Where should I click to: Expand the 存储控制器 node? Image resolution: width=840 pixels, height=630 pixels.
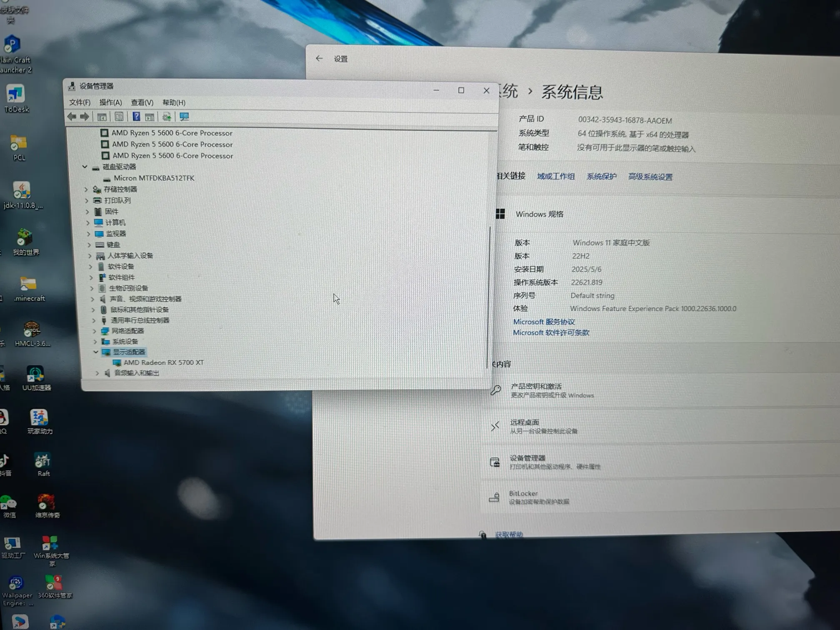pos(86,189)
